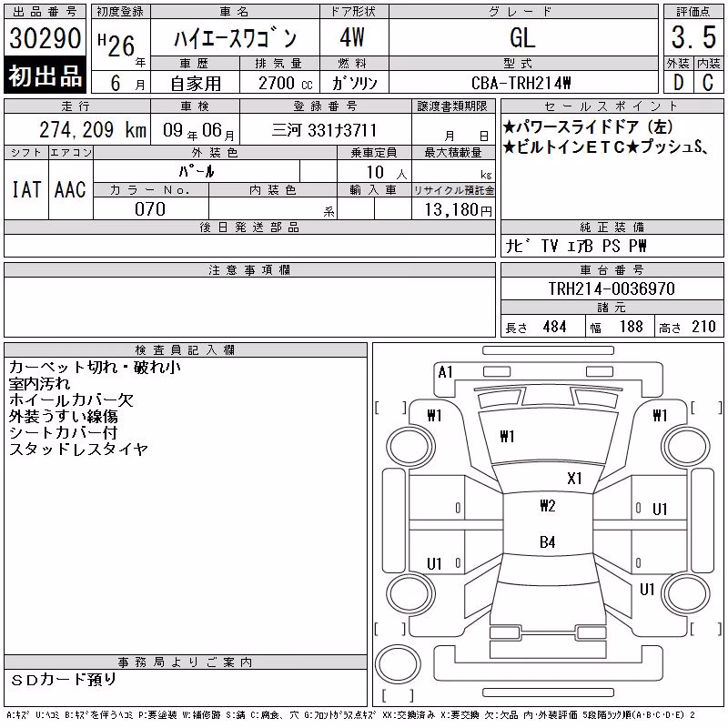Select the exterior grade D cell
This screenshot has height=728, width=728.
(x=678, y=83)
